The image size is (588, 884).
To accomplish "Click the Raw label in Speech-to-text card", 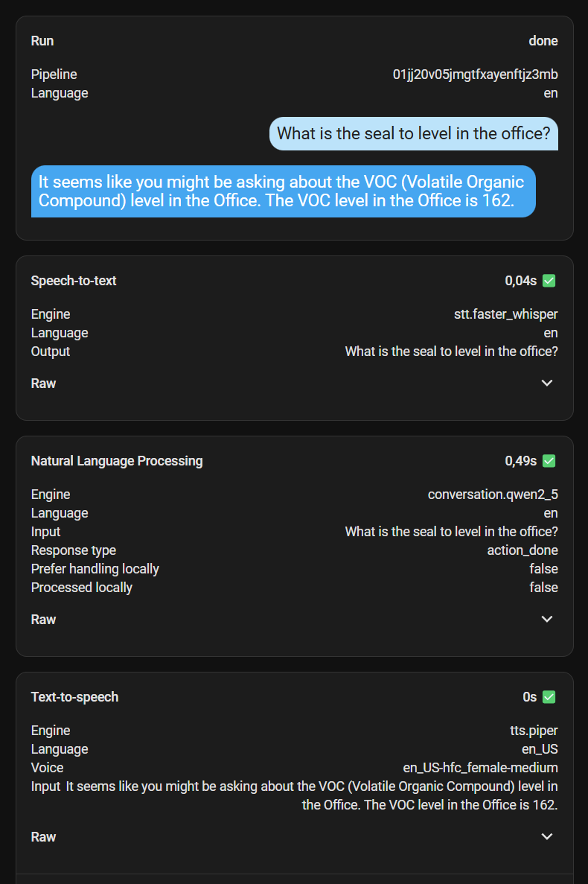I will pos(43,384).
